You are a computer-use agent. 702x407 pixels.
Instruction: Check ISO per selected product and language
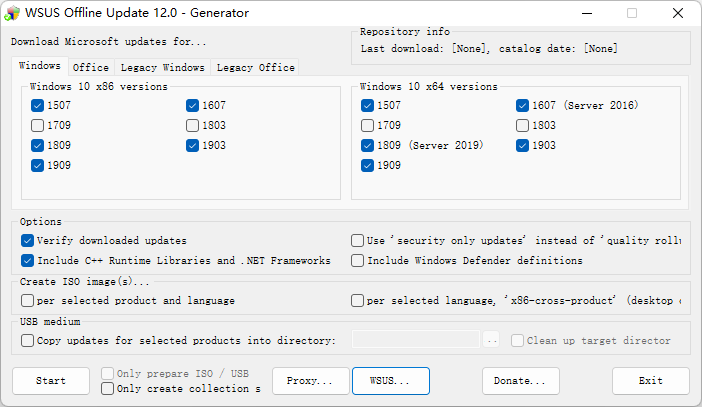tap(27, 301)
